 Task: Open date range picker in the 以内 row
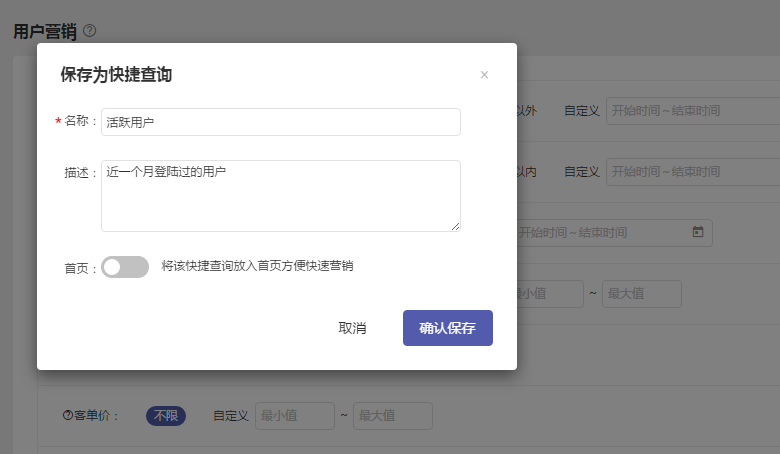[x=692, y=172]
